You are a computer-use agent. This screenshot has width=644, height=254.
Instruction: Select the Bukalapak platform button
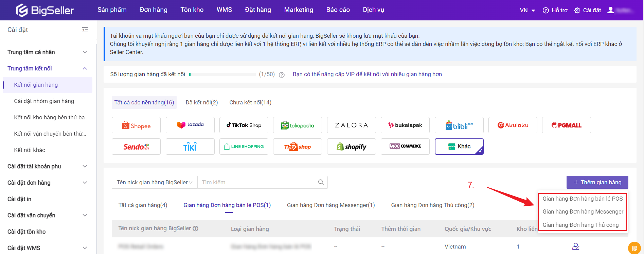point(405,125)
